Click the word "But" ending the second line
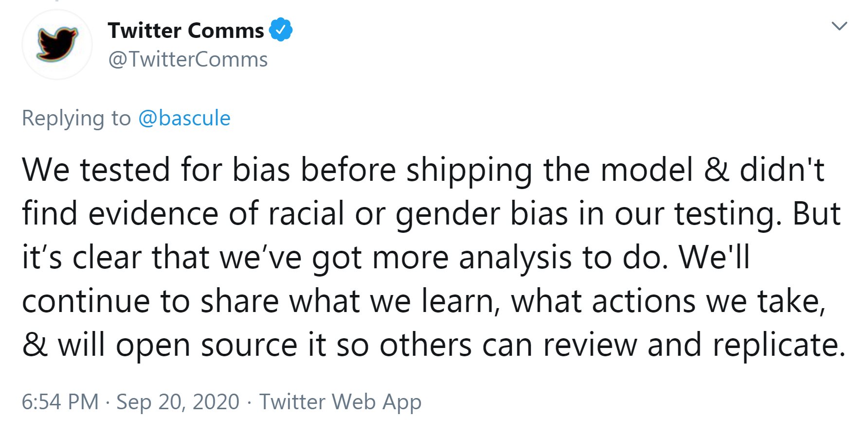The width and height of the screenshot is (868, 434). click(x=816, y=214)
